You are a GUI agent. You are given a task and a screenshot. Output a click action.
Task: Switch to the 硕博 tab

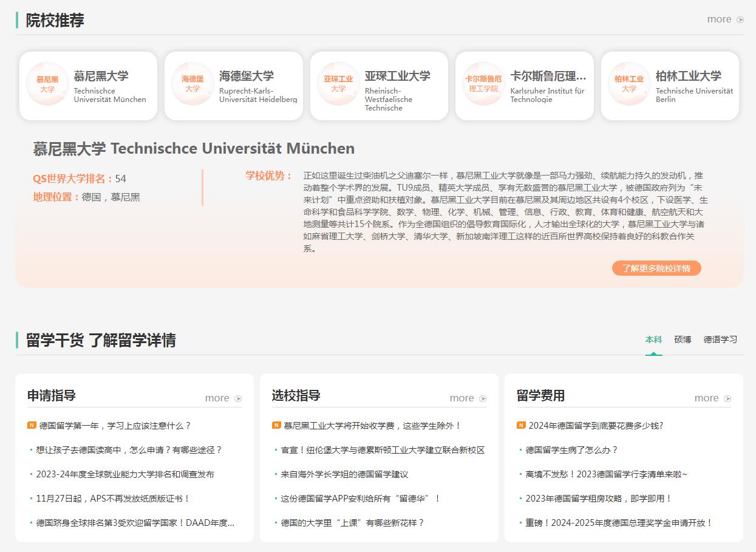pyautogui.click(x=683, y=339)
